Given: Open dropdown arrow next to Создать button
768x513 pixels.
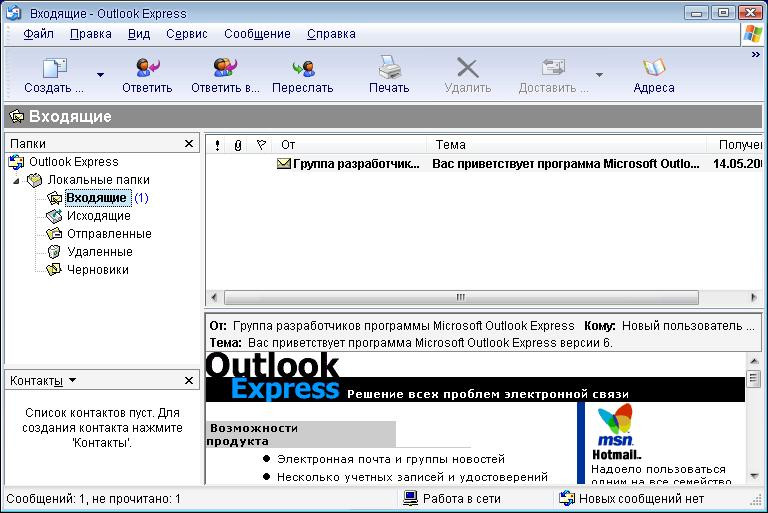Looking at the screenshot, I should (x=100, y=74).
